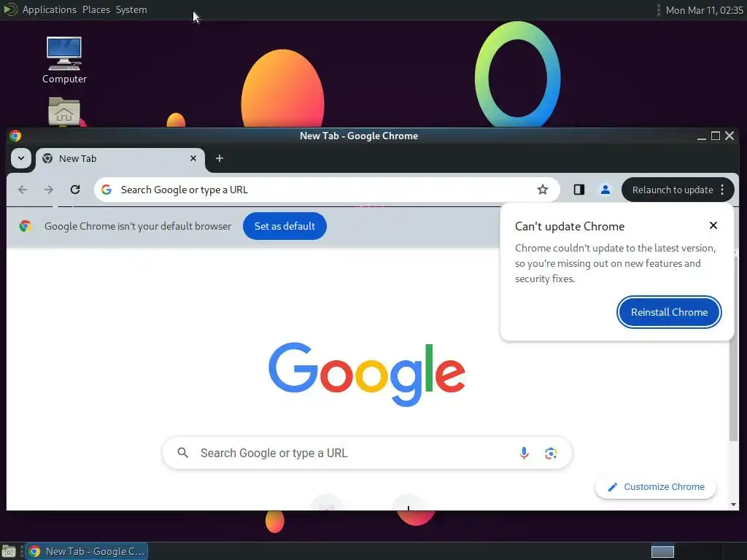Reload the current page
The height and width of the screenshot is (560, 747).
pyautogui.click(x=75, y=190)
